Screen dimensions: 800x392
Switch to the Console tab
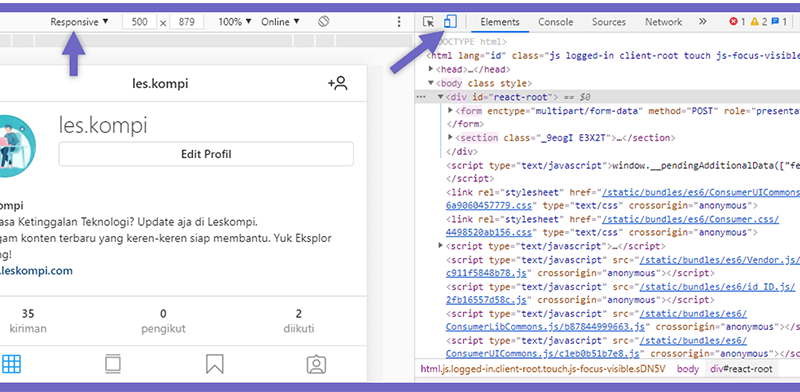(x=556, y=22)
